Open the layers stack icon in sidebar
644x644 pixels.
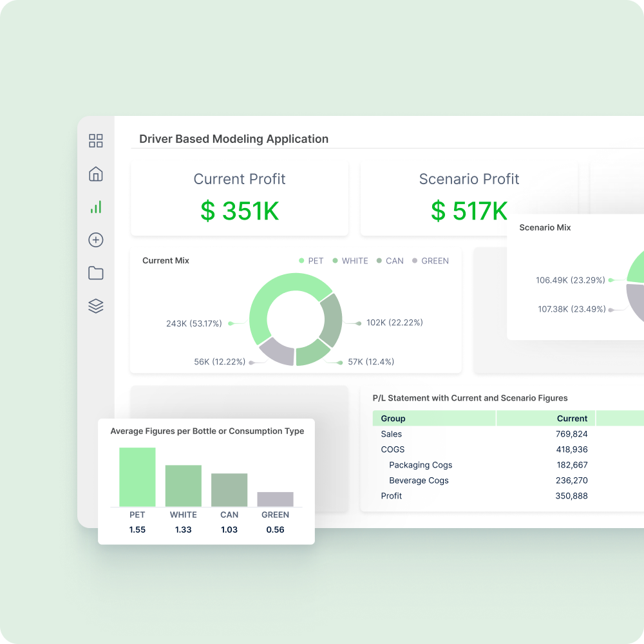coord(96,306)
